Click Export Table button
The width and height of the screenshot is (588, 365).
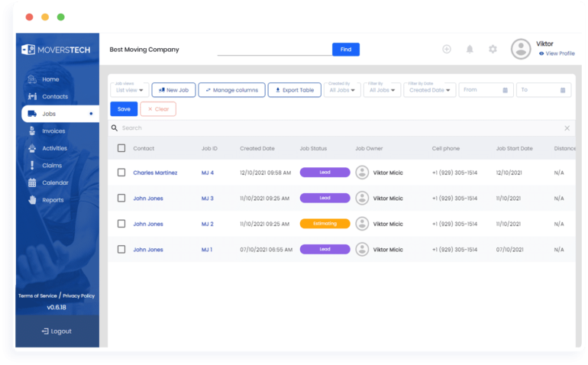click(294, 90)
